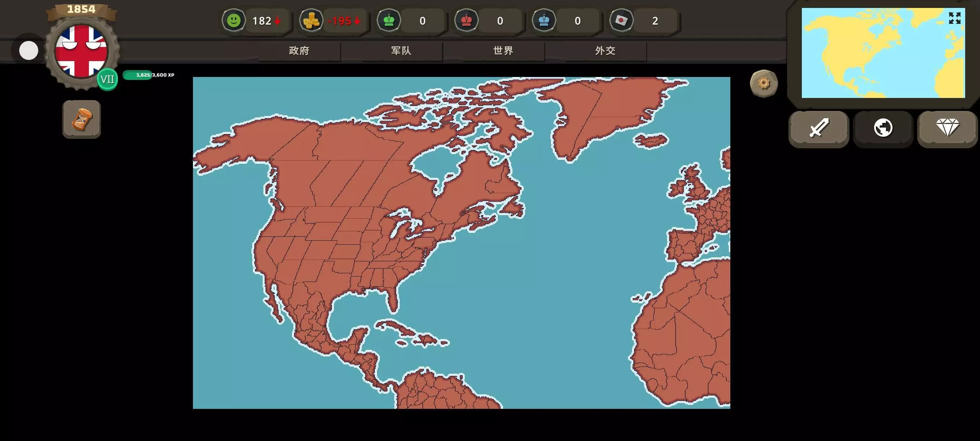
Task: Click the flag card icon
Action: point(622,20)
